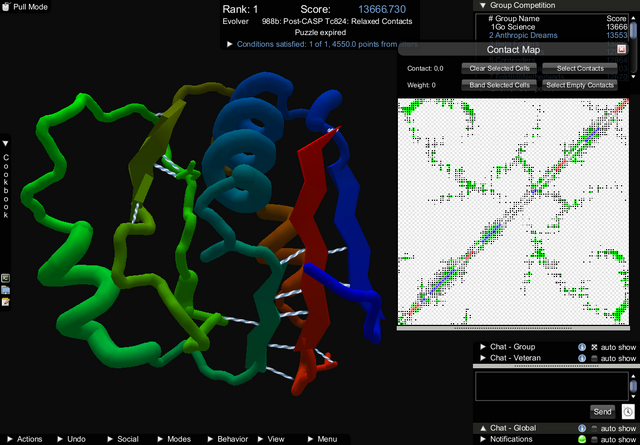Select the Go Science group row
The image size is (640, 445).
coord(558,27)
